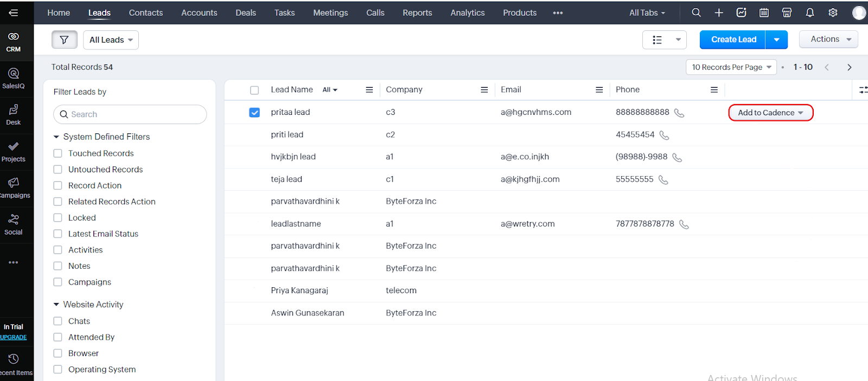Go to next page of records
This screenshot has height=381, width=868.
coord(849,67)
